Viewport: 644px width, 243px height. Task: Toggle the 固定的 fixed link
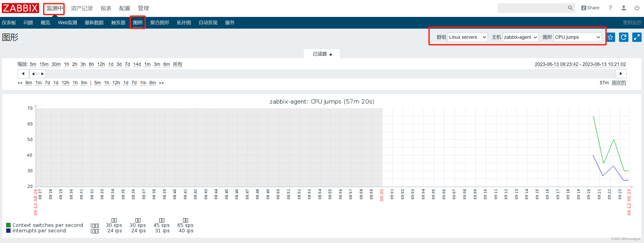[x=619, y=83]
